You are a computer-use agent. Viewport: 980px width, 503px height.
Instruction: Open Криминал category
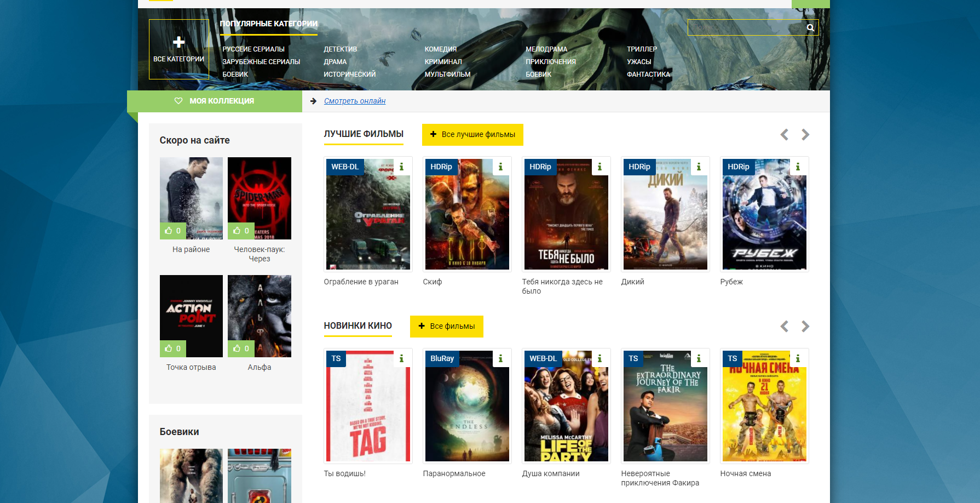point(443,62)
